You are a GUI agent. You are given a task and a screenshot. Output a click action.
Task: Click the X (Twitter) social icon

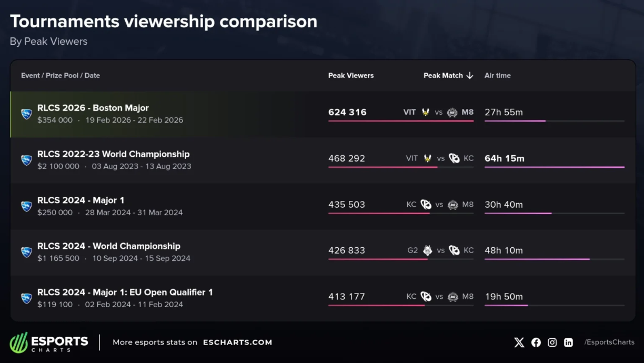tap(519, 342)
